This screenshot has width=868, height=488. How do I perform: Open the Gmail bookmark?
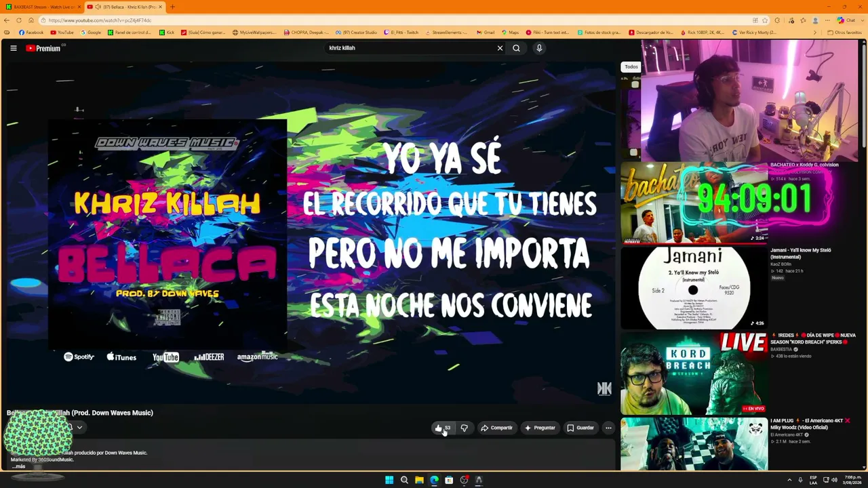pyautogui.click(x=486, y=33)
